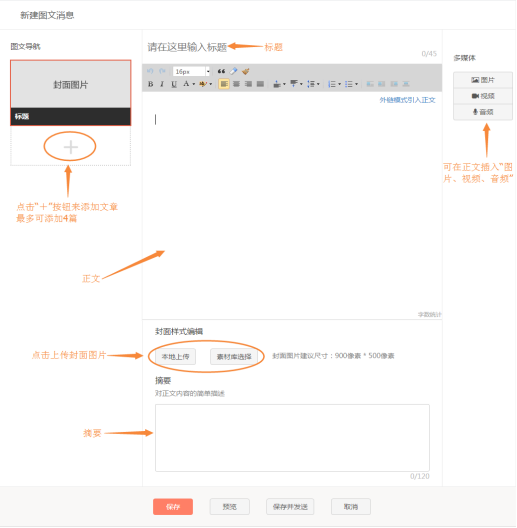This screenshot has width=517, height=528.
Task: Clear formatting with the eraser icon
Action: [233, 71]
